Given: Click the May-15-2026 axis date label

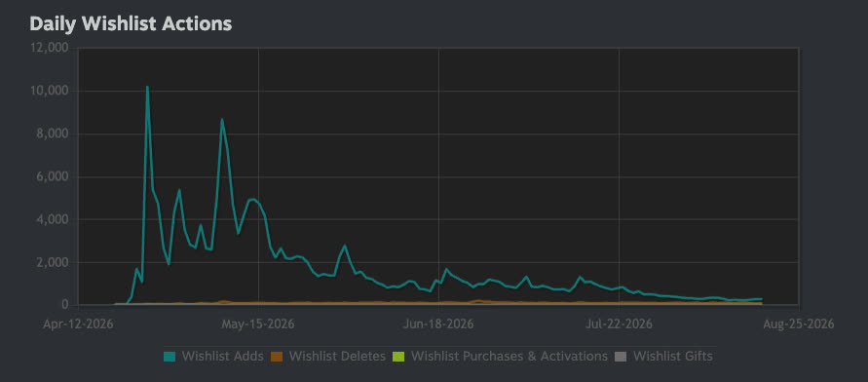Looking at the screenshot, I should [258, 324].
